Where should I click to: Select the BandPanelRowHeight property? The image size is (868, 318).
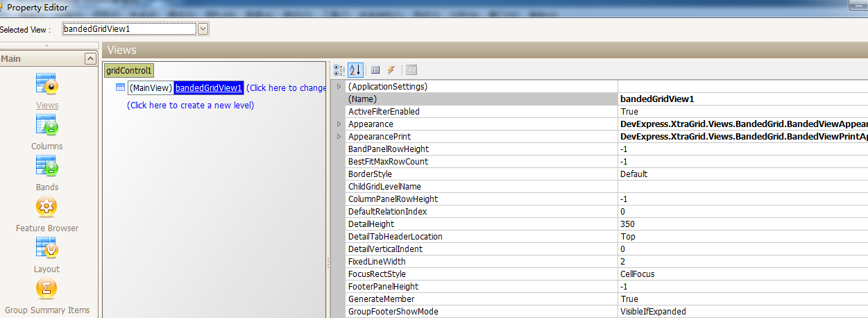(482, 149)
